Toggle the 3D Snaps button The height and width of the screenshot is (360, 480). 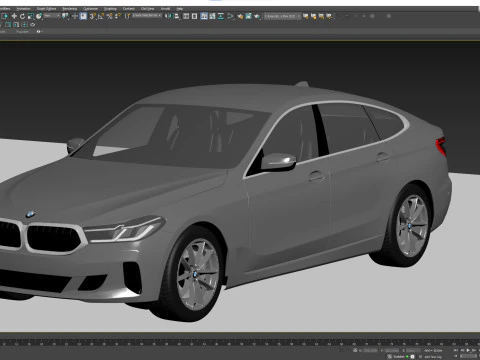(x=92, y=16)
